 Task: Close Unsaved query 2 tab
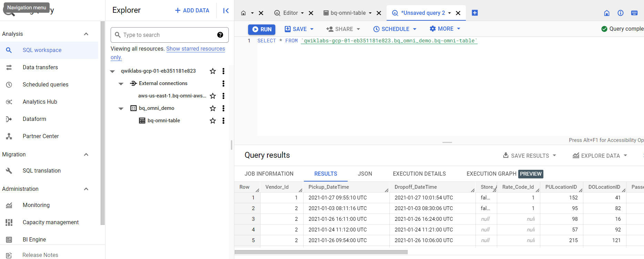(458, 13)
